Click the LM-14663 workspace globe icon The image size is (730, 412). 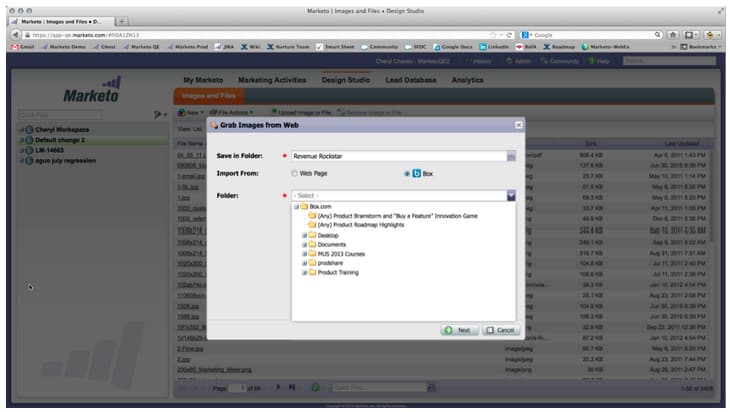tap(29, 150)
